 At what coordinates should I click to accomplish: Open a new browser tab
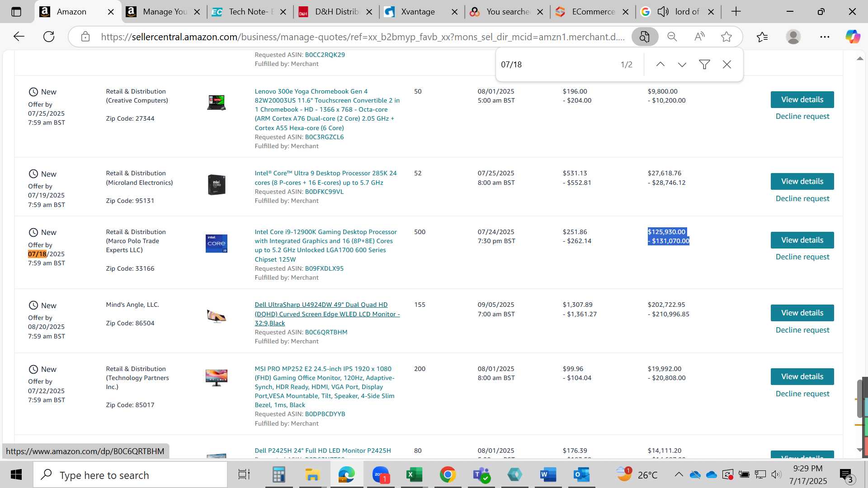pos(736,12)
